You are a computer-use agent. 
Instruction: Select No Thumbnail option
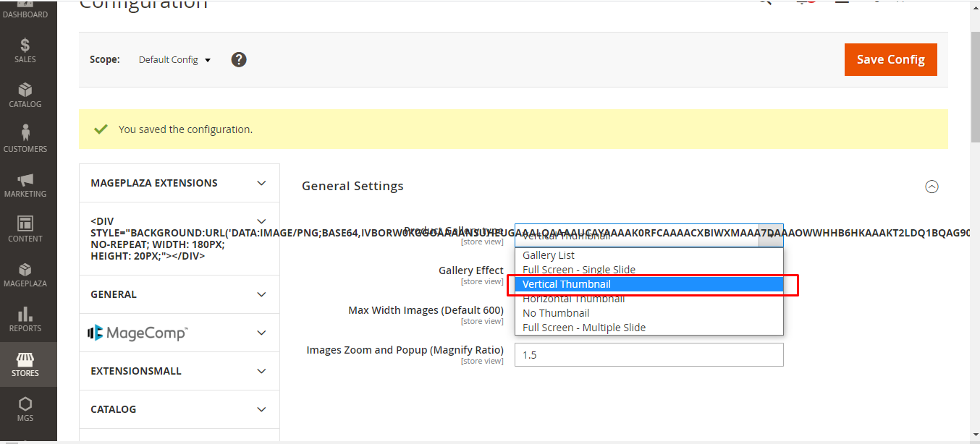pos(649,313)
